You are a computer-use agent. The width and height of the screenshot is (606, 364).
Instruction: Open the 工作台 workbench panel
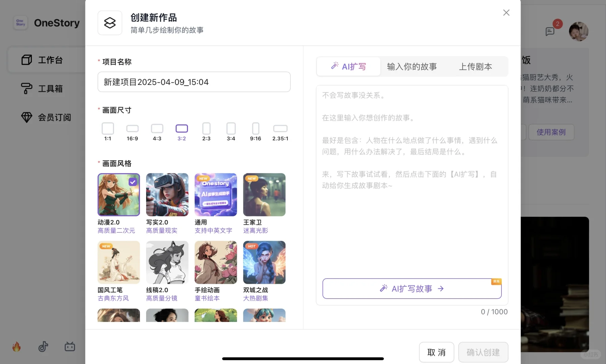(50, 60)
